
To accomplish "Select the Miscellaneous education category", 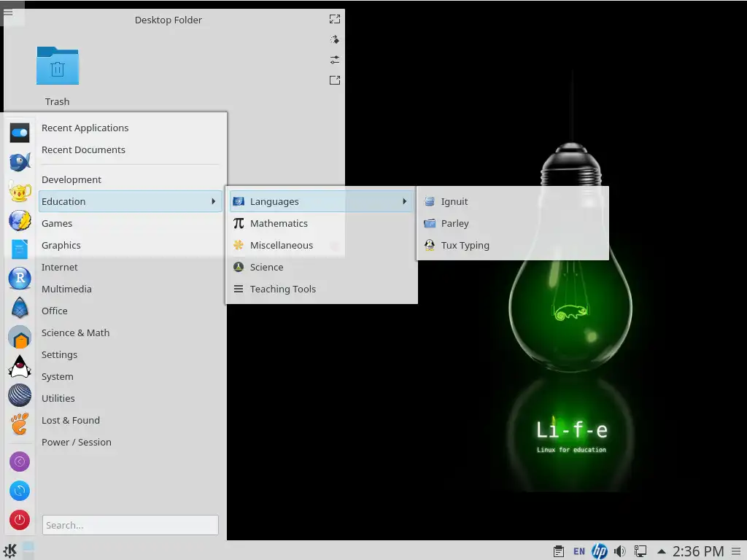I will [x=280, y=245].
